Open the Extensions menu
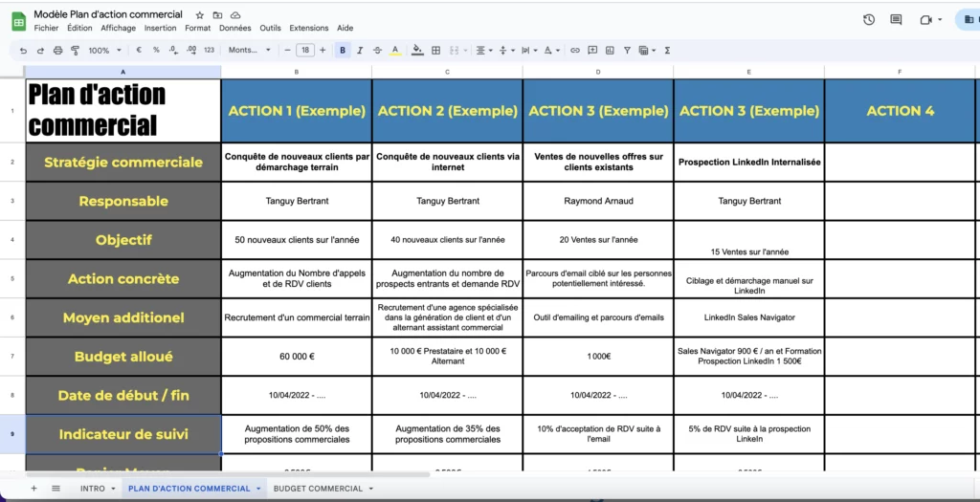The height and width of the screenshot is (502, 980). [x=309, y=28]
